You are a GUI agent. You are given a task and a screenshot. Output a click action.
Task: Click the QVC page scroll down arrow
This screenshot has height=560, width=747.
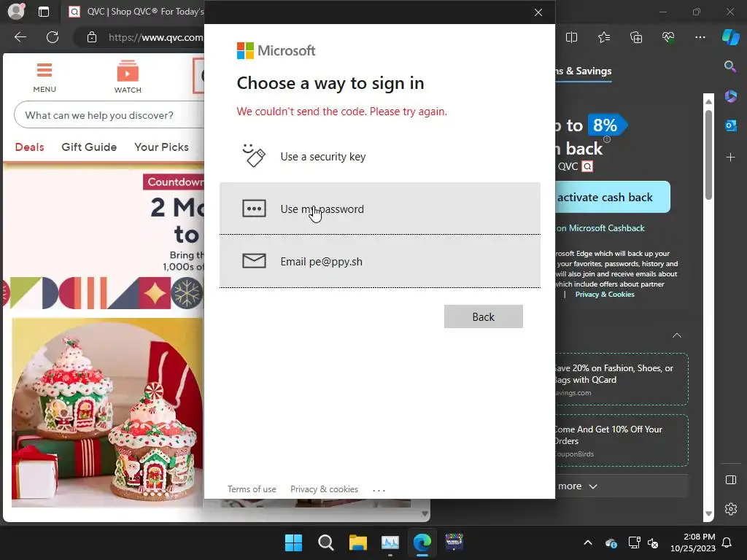click(425, 513)
